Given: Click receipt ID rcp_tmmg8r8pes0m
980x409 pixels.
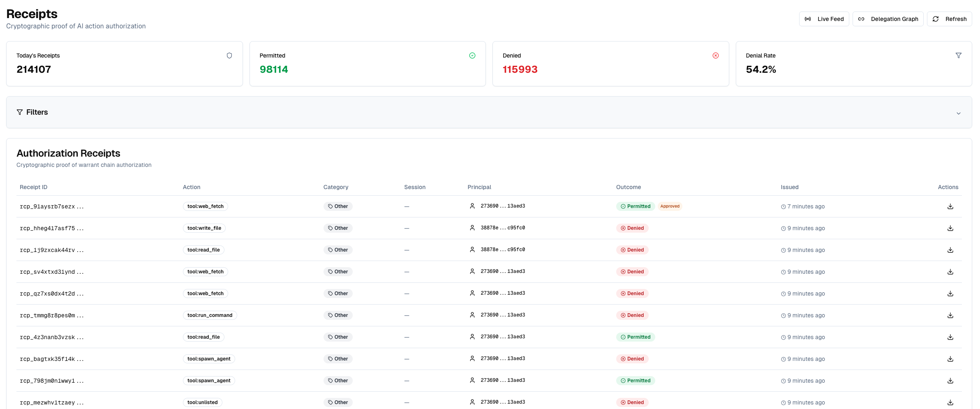Looking at the screenshot, I should pyautogui.click(x=52, y=315).
